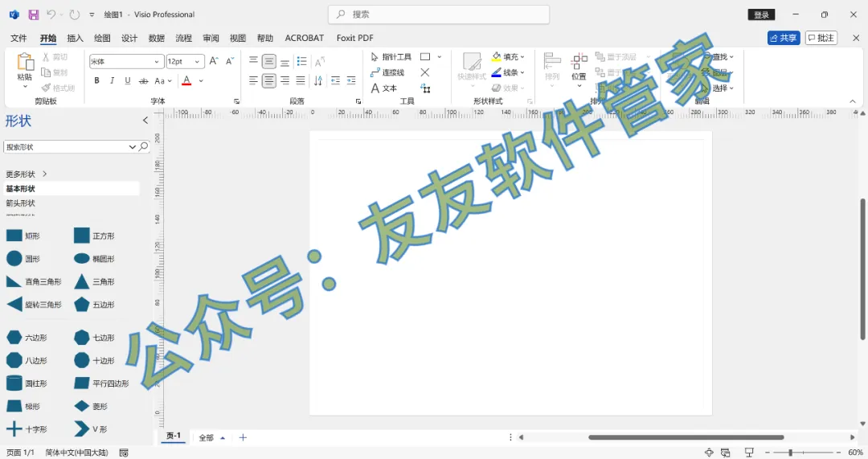Screen dimensions: 868x459
Task: Click the 批注 comments button
Action: pos(821,38)
